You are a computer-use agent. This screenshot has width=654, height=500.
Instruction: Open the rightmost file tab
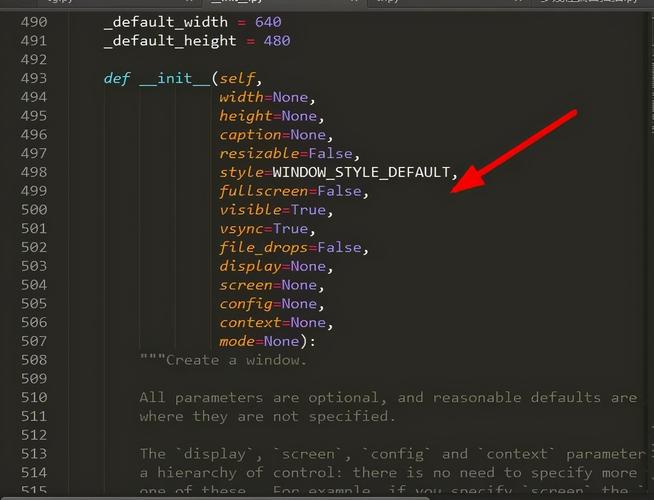tap(591, 3)
